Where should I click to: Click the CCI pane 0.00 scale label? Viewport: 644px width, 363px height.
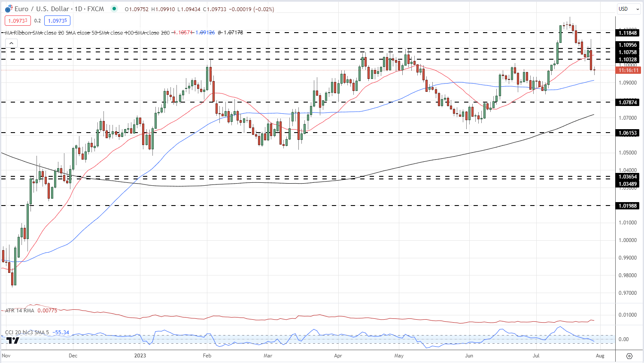623,339
